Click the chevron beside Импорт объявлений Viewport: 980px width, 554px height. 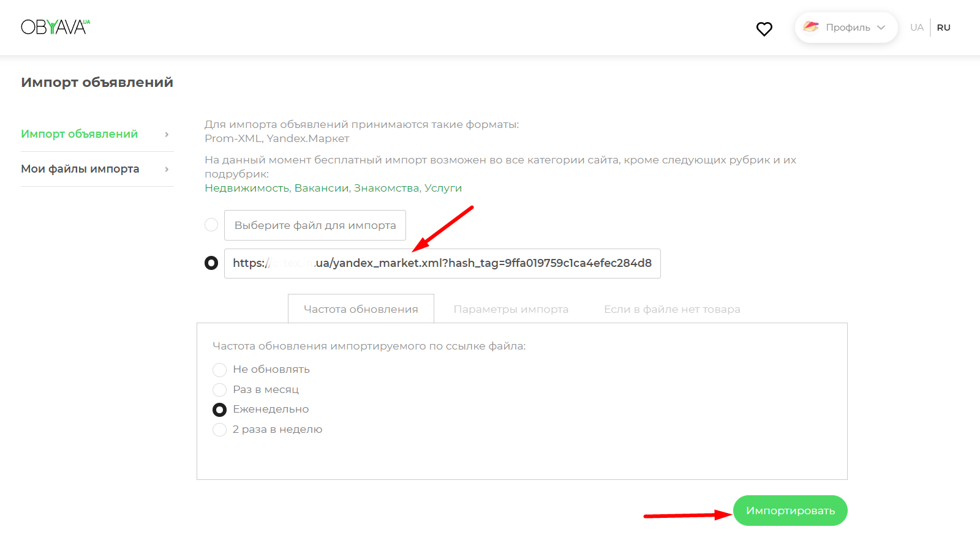click(x=167, y=134)
